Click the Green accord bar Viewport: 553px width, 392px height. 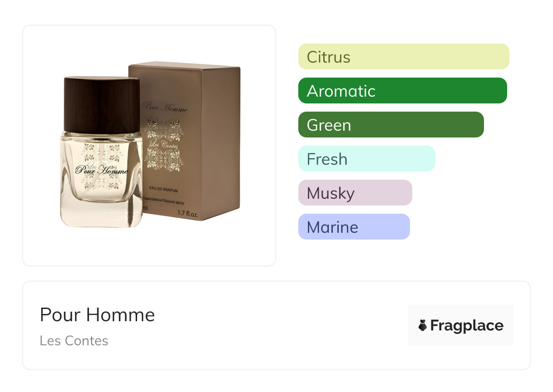(391, 125)
